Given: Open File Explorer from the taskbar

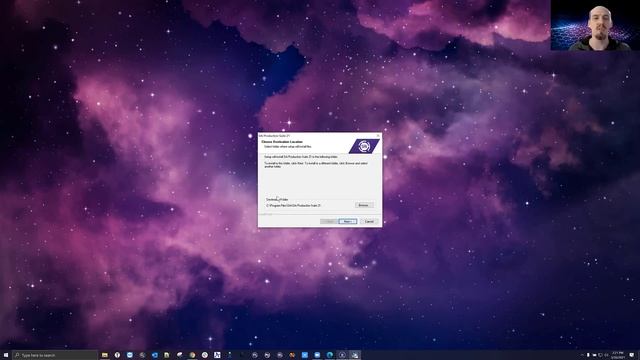Looking at the screenshot, I should click(104, 355).
